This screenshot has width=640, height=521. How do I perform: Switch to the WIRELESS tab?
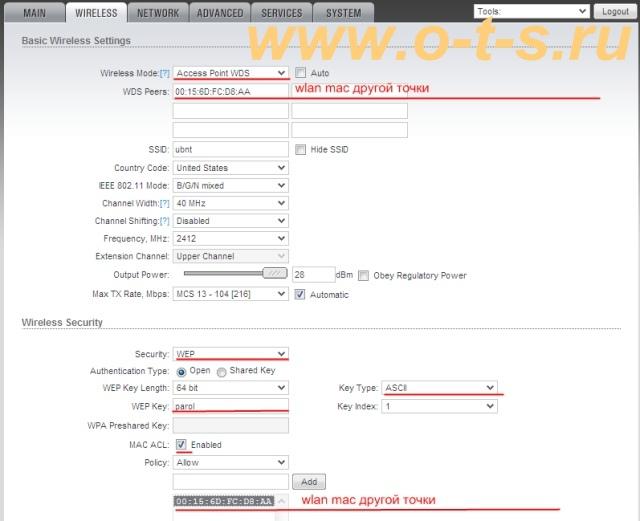point(96,13)
